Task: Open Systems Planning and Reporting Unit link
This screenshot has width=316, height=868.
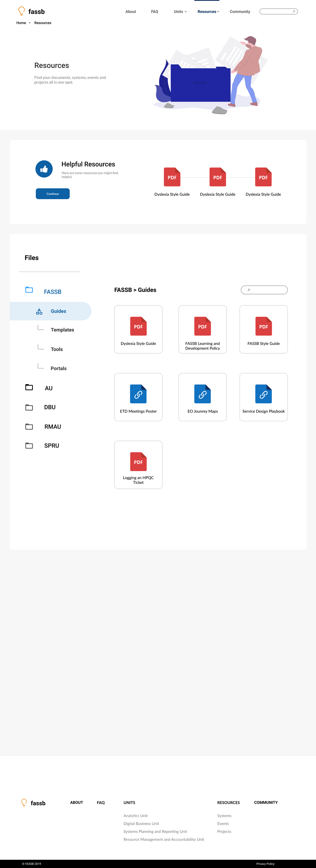Action: [x=155, y=832]
